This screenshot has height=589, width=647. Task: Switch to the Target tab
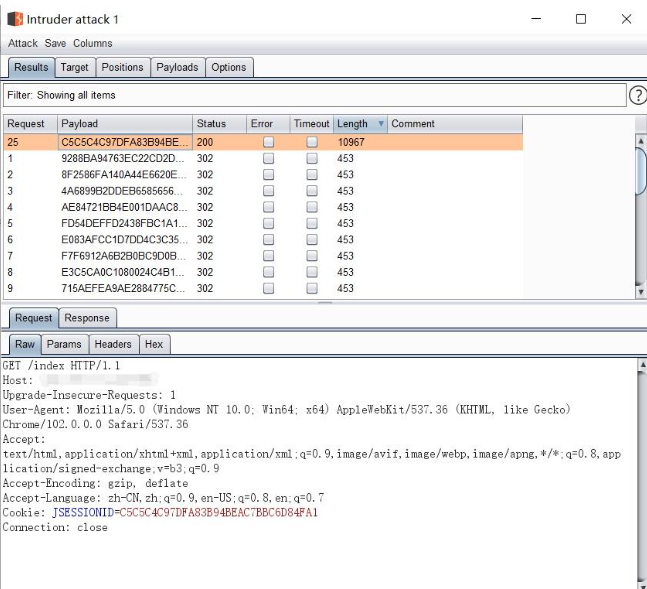pyautogui.click(x=75, y=67)
